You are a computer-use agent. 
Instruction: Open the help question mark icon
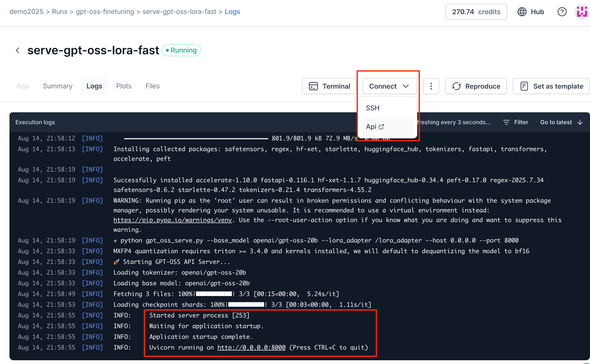pyautogui.click(x=562, y=12)
